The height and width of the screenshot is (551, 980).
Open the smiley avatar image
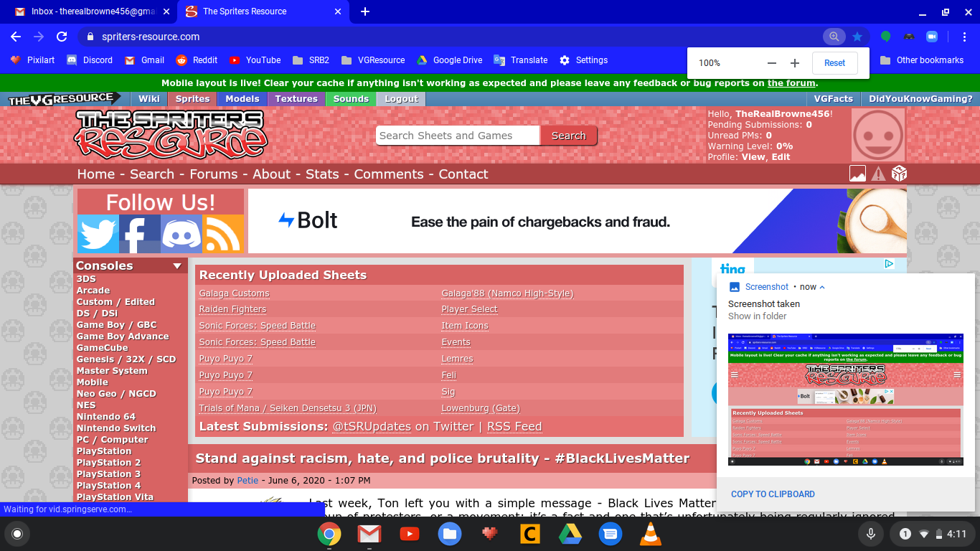(x=878, y=135)
